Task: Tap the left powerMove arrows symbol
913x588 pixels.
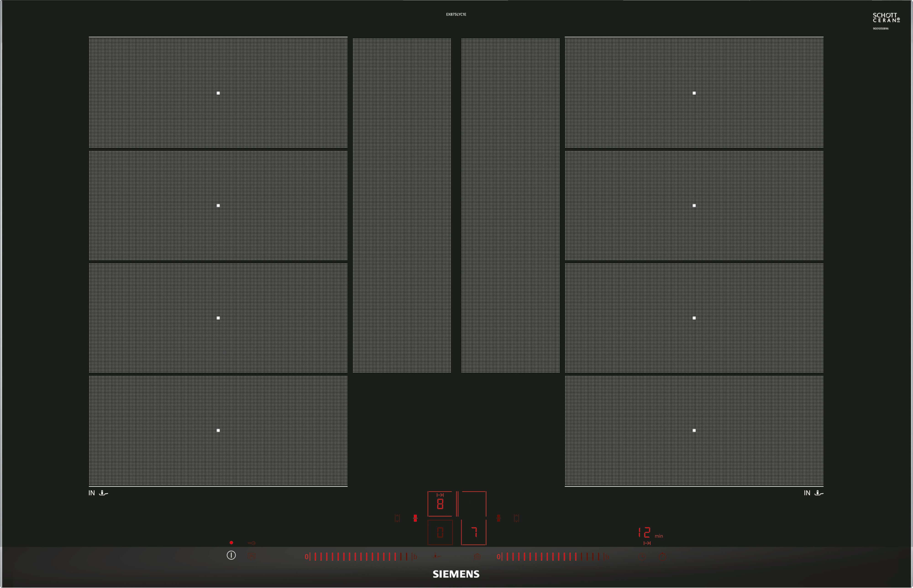Action: [397, 518]
